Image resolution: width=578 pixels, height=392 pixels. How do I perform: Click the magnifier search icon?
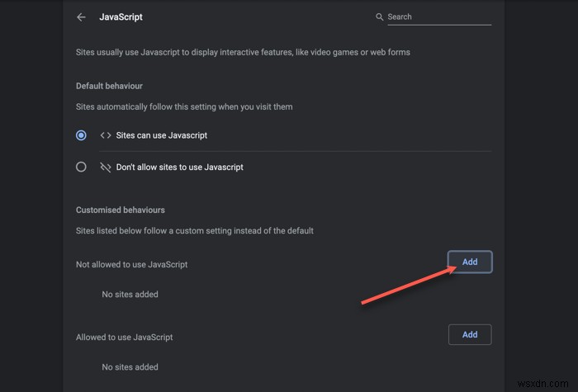coord(380,17)
